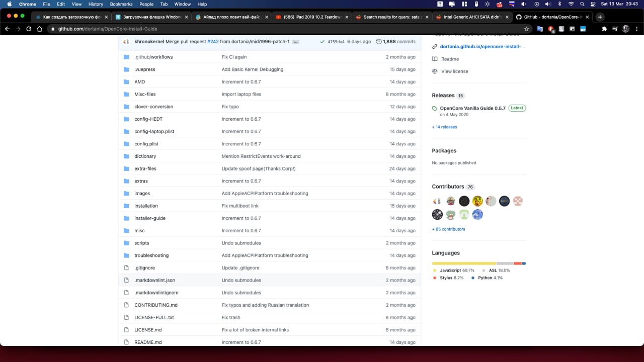Open the View menu
644x362 pixels.
(76, 4)
